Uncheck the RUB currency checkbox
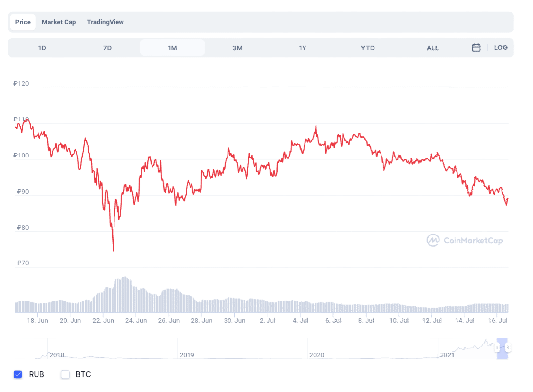The image size is (533, 392). tap(18, 374)
